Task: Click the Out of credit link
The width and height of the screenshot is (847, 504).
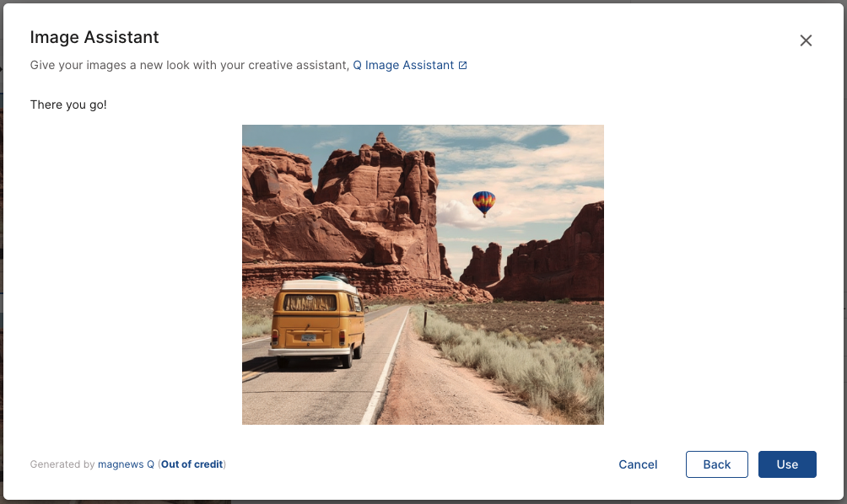Action: point(192,464)
